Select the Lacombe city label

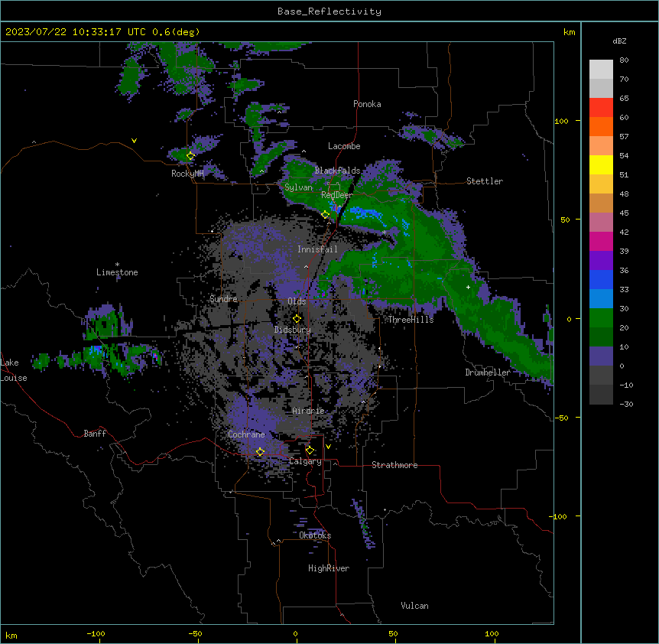click(344, 146)
